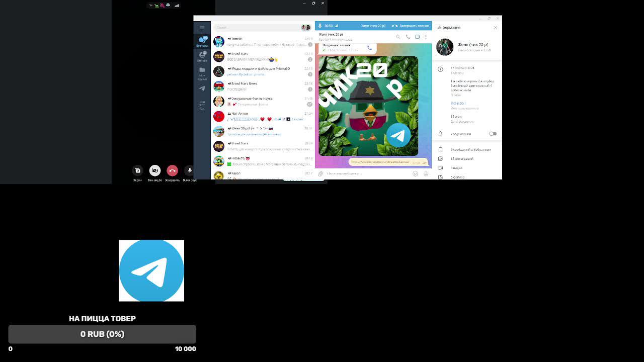Open the 3 videos shared media
This screenshot has width=644, height=362.
468,167
